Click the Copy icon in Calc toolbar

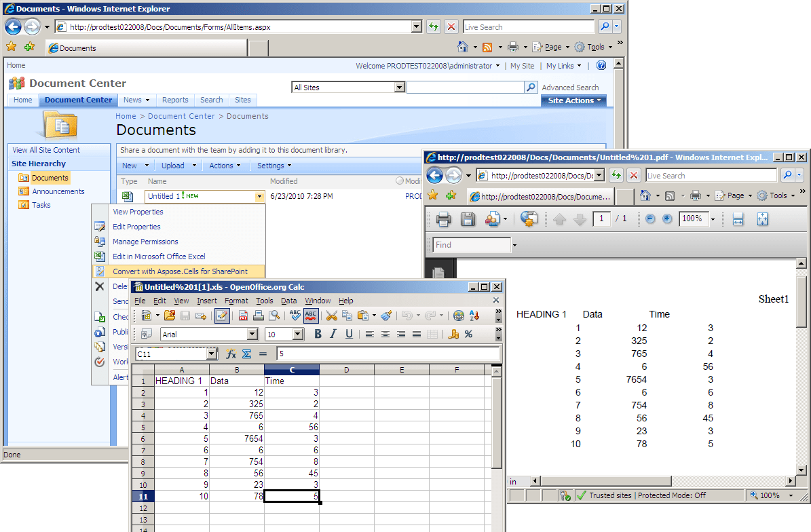347,316
